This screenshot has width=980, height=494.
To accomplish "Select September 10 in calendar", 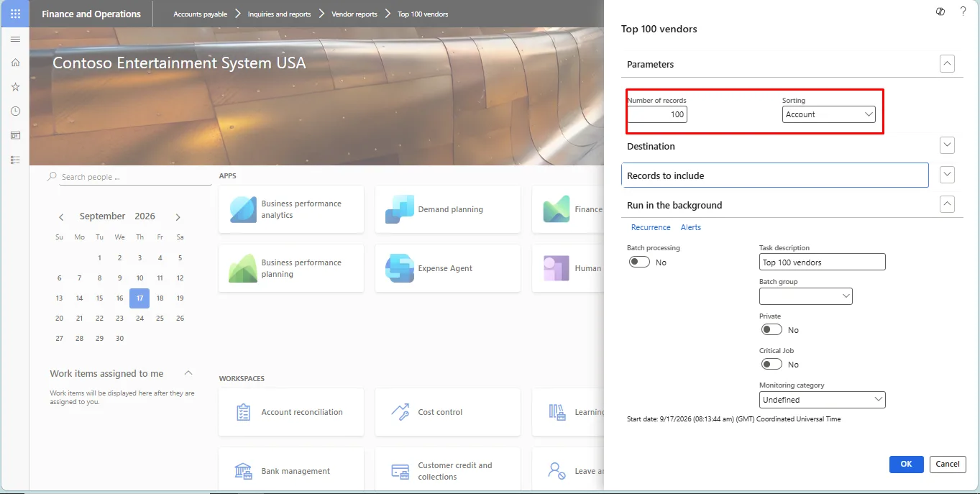I will coord(139,278).
